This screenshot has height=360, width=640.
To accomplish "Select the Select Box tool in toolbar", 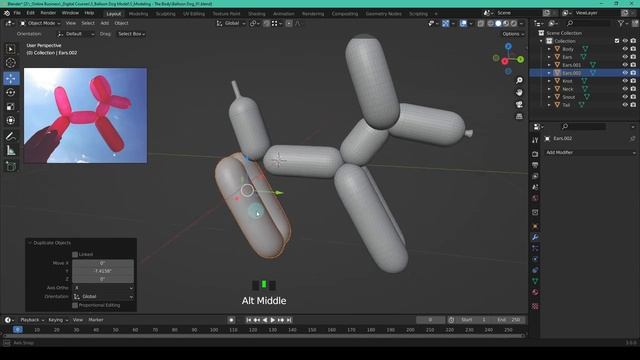I will point(11,49).
